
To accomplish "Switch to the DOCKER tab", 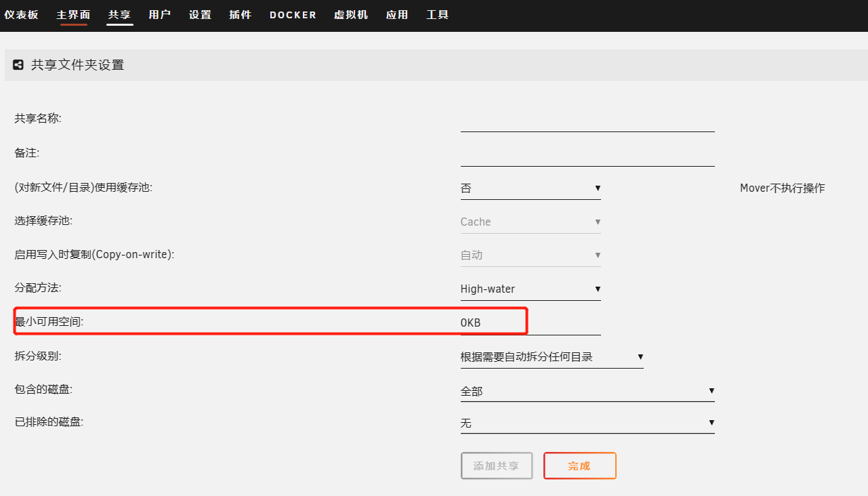I will pyautogui.click(x=293, y=14).
